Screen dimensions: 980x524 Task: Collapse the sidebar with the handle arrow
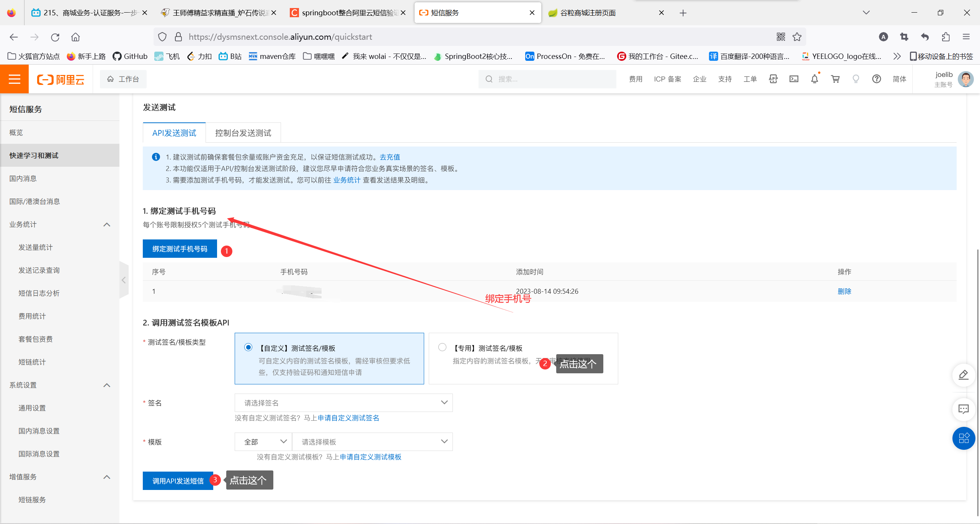(x=124, y=280)
